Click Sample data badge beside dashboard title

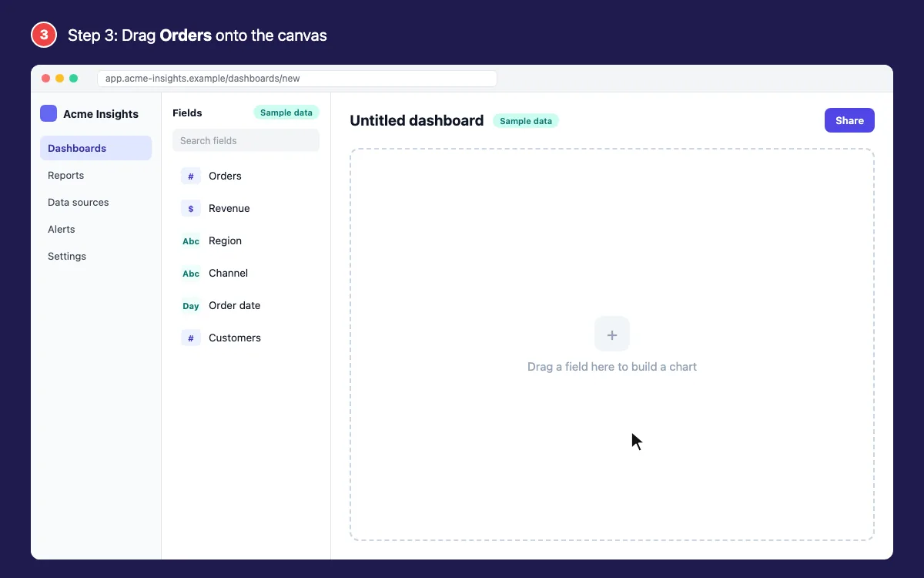point(526,121)
